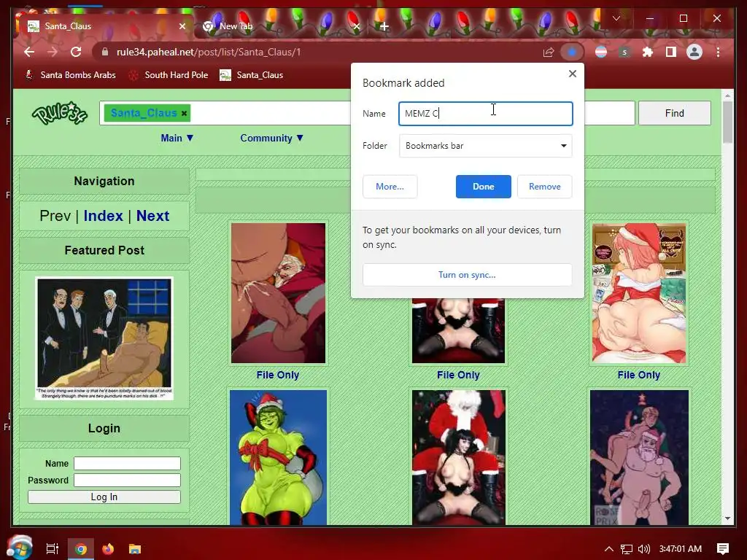Click the bookmark Name input field
The height and width of the screenshot is (560, 747).
pyautogui.click(x=485, y=113)
